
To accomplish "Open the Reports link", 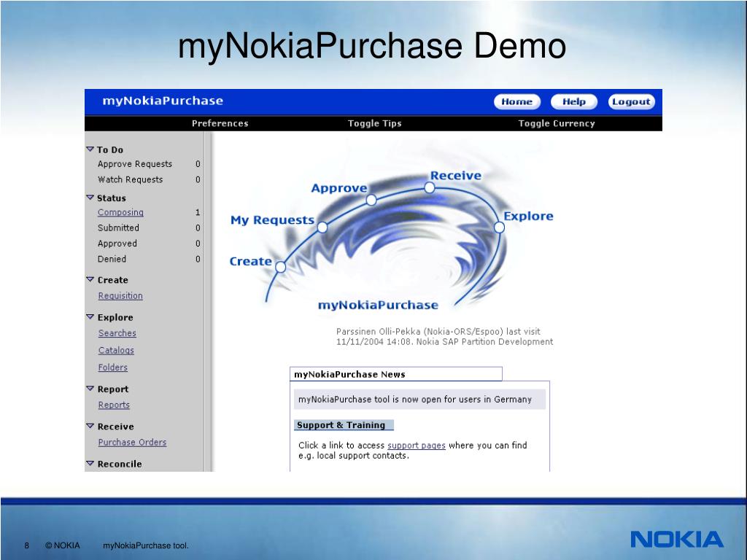I will pos(114,405).
